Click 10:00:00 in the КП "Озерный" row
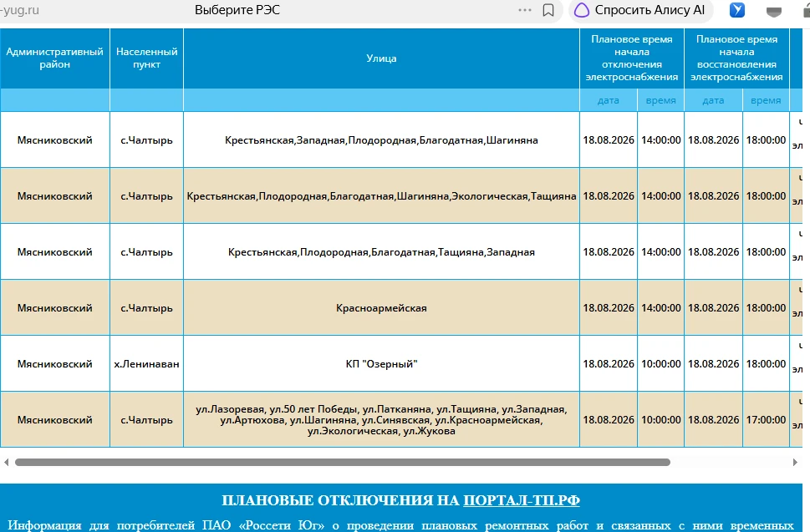This screenshot has width=810, height=532. [660, 364]
